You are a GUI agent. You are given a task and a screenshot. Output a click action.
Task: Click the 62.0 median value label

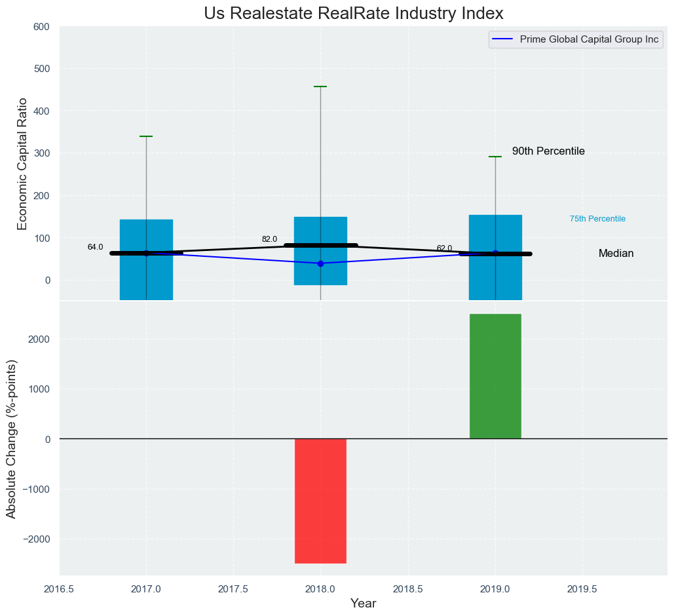point(444,248)
